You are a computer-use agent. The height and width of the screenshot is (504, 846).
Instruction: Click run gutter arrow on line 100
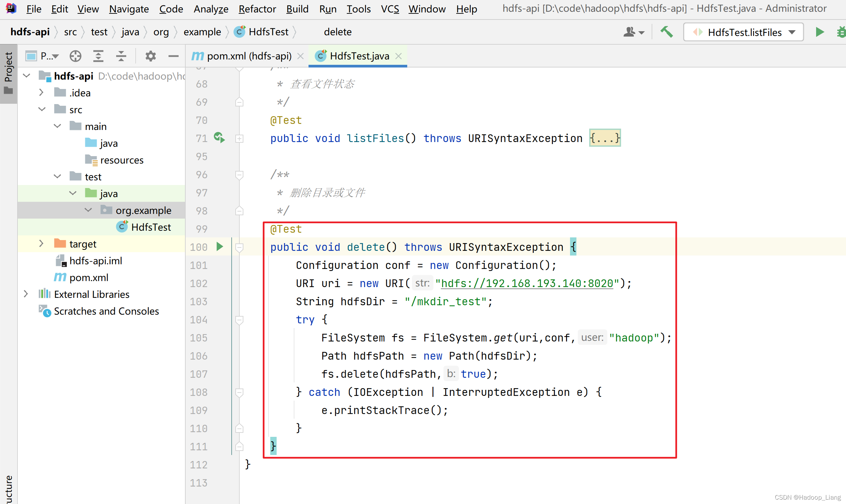click(220, 246)
